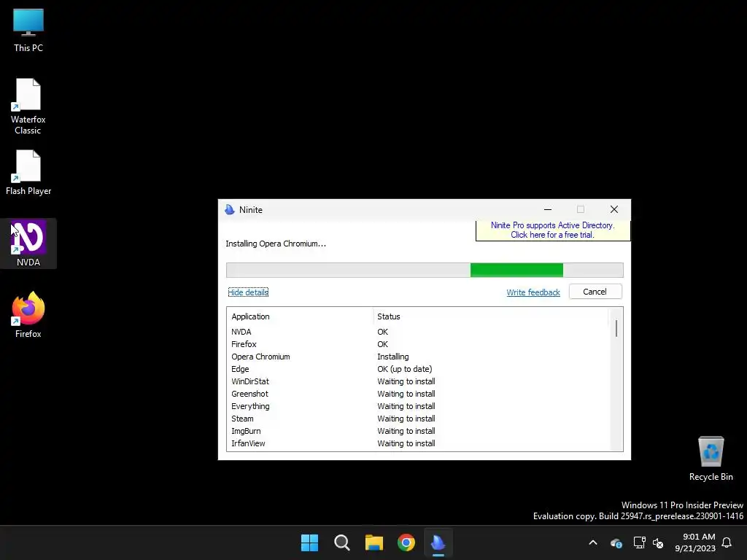Click the 'Installing' status of Opera Chromium
Screen dimensions: 747x560
[393, 357]
